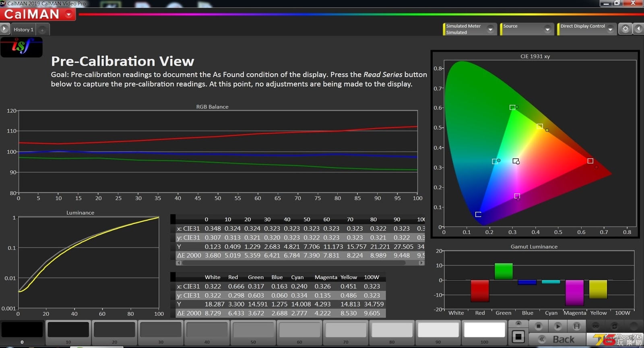Click the Red column header in color table

[x=233, y=277]
